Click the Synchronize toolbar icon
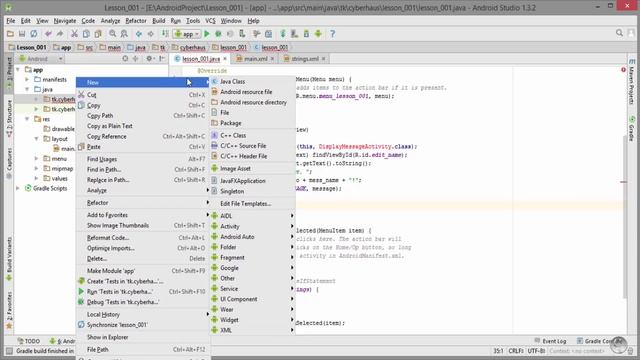Viewport: 640px width, 360px height. pos(33,34)
